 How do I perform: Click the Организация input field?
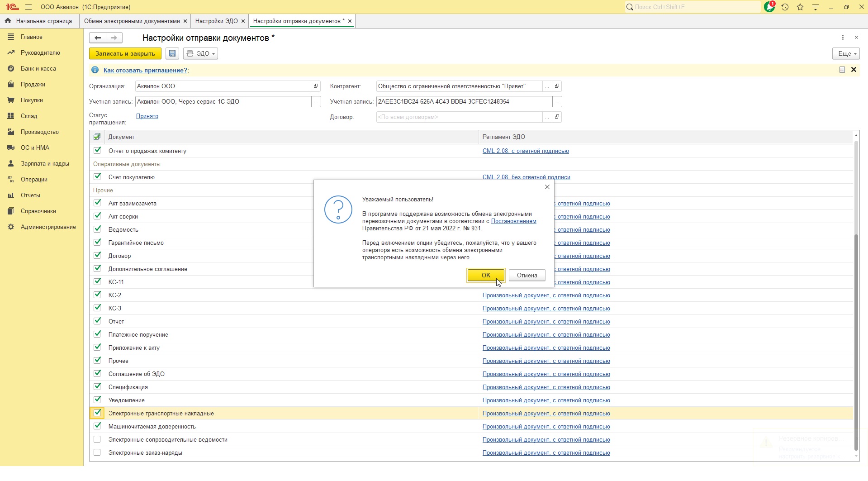pos(223,86)
